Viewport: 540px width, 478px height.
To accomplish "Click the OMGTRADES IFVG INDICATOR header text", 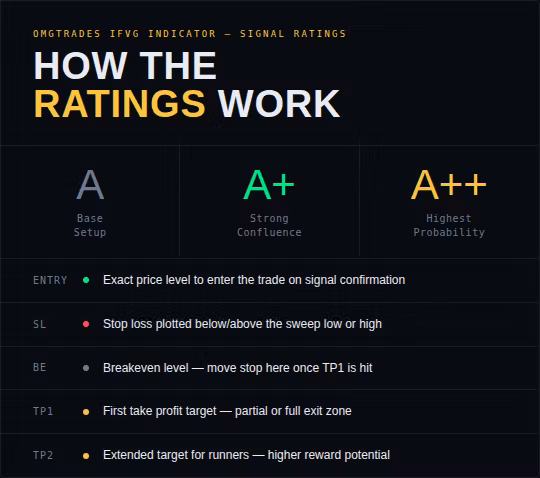I will 124,34.
